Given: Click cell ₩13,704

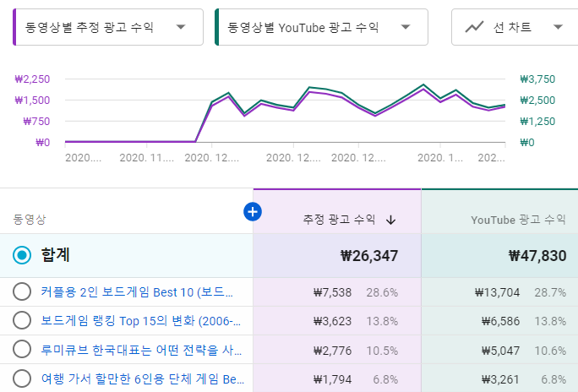Looking at the screenshot, I should (x=497, y=292).
